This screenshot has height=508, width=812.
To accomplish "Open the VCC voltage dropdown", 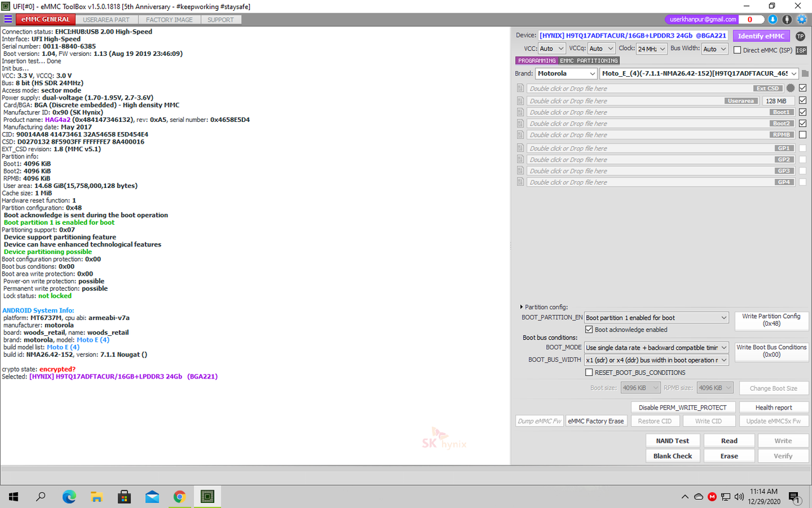I will click(x=552, y=49).
